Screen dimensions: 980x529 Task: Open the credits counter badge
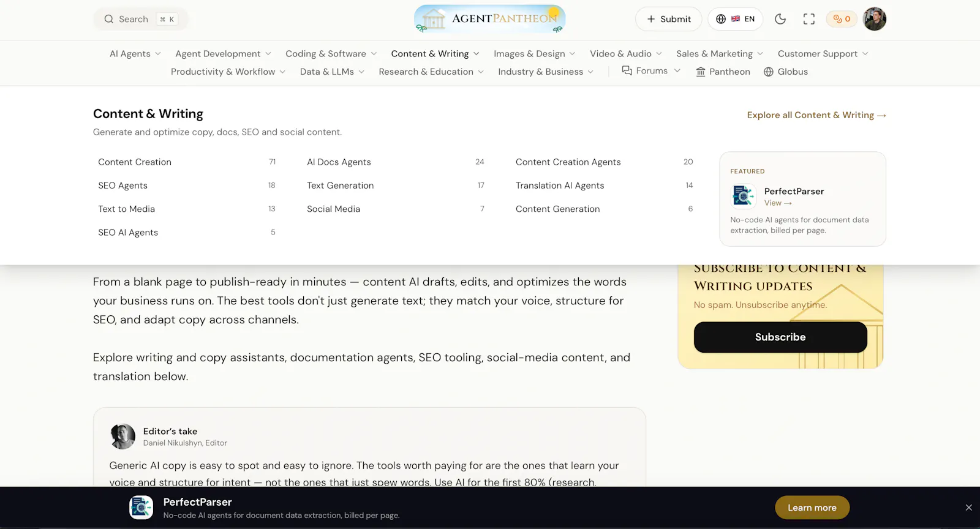pyautogui.click(x=842, y=19)
